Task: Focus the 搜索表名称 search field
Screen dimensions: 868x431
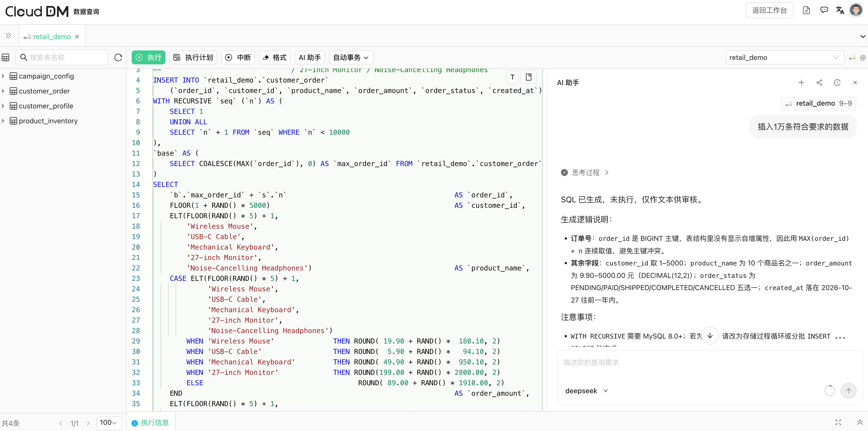Action: [x=62, y=57]
